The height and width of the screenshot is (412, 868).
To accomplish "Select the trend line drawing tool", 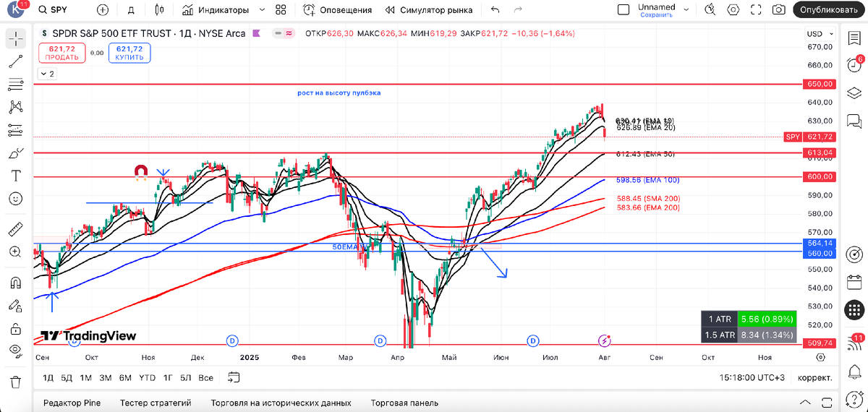I will [16, 62].
